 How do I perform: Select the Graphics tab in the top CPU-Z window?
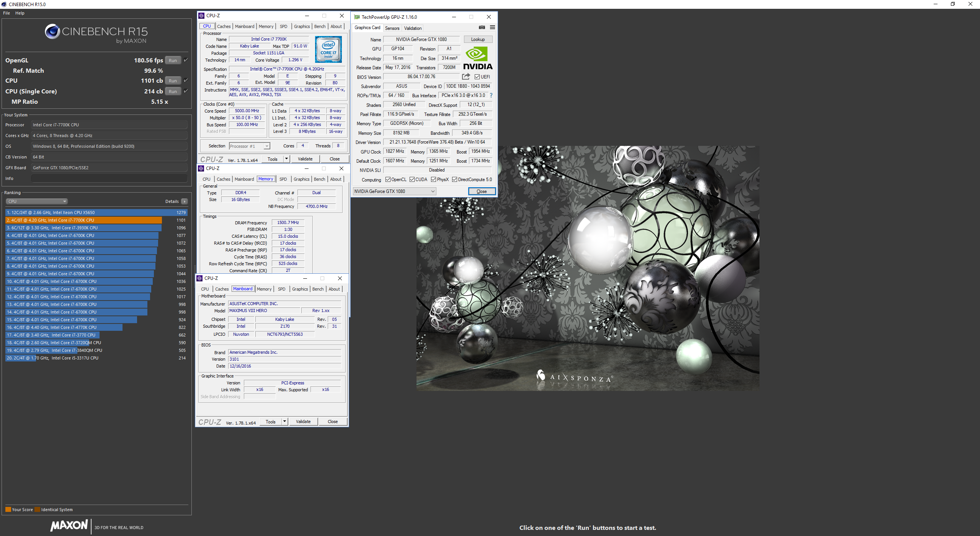point(302,26)
